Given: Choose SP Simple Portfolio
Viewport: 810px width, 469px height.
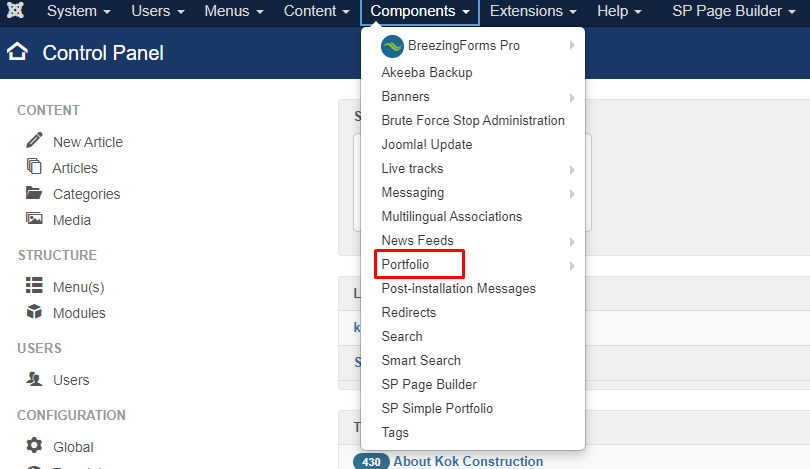Looking at the screenshot, I should point(437,409).
